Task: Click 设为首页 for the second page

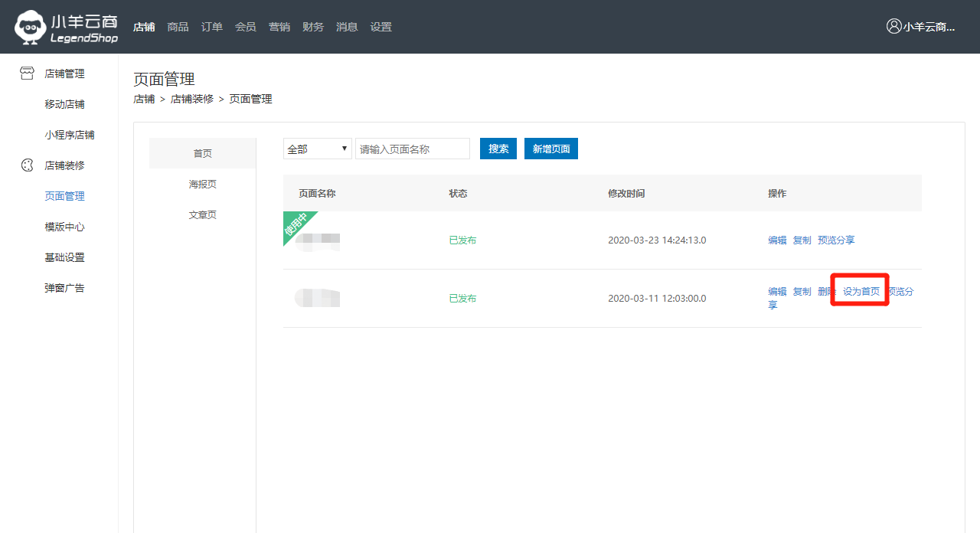Action: pyautogui.click(x=861, y=291)
